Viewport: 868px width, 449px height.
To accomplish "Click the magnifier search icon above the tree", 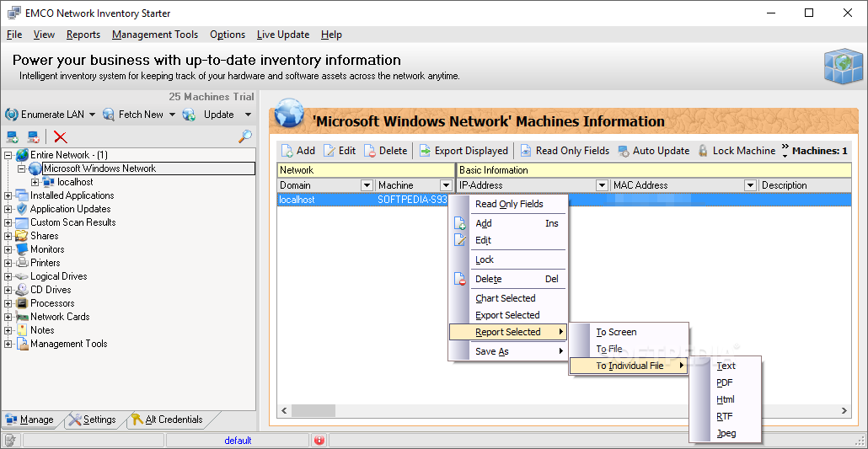I will point(245,136).
